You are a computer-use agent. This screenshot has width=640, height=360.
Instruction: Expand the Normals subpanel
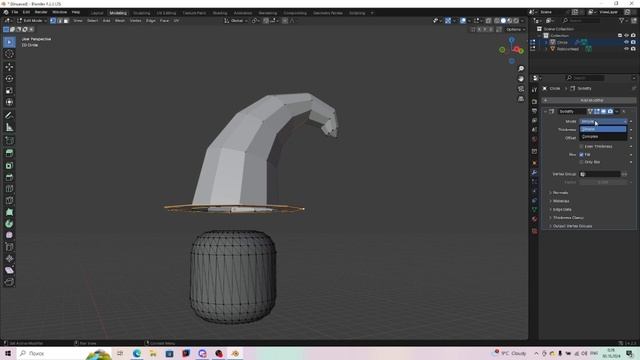coord(560,193)
